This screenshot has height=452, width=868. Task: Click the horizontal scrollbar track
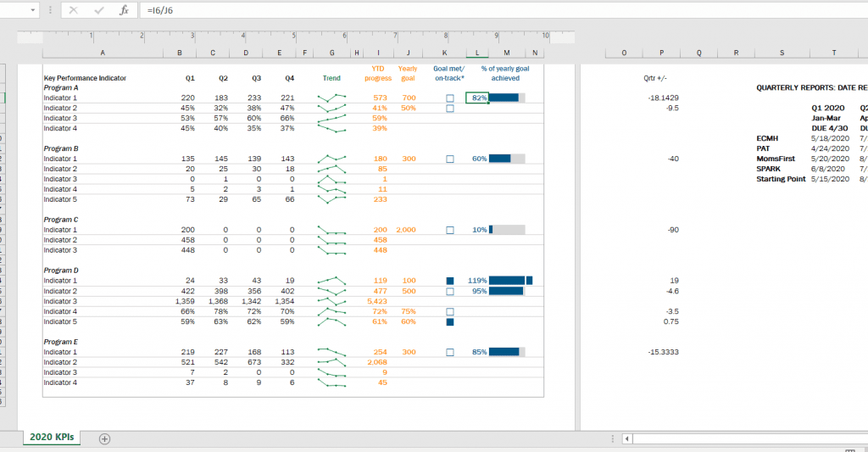[750, 438]
